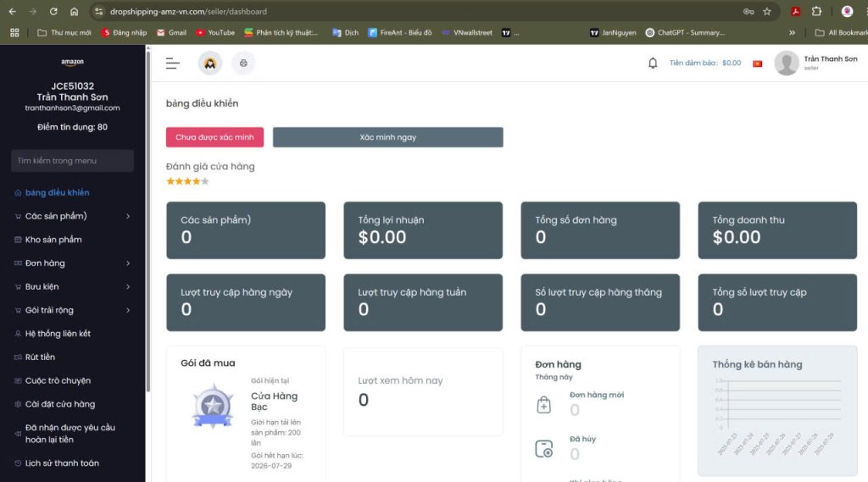The height and width of the screenshot is (482, 868).
Task: Open Hệ thống liên kết menu item
Action: 58,334
